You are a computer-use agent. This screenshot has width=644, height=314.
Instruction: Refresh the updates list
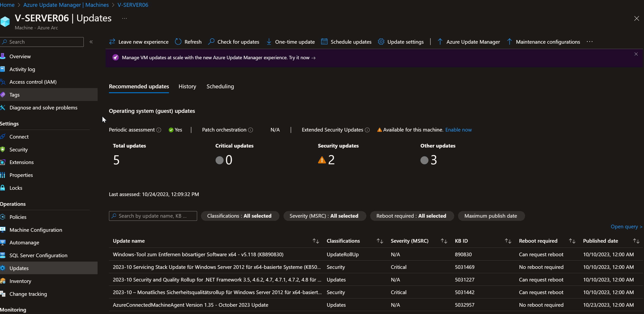click(x=192, y=42)
